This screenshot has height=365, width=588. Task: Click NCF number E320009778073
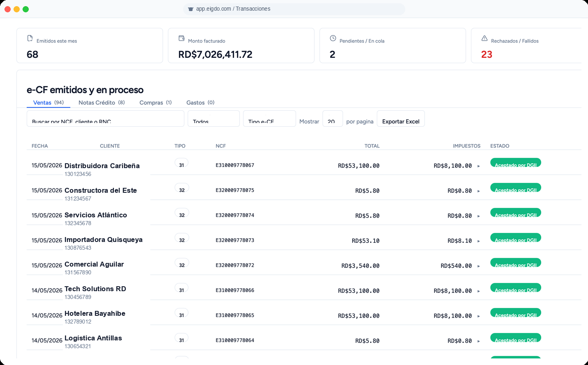(x=235, y=240)
